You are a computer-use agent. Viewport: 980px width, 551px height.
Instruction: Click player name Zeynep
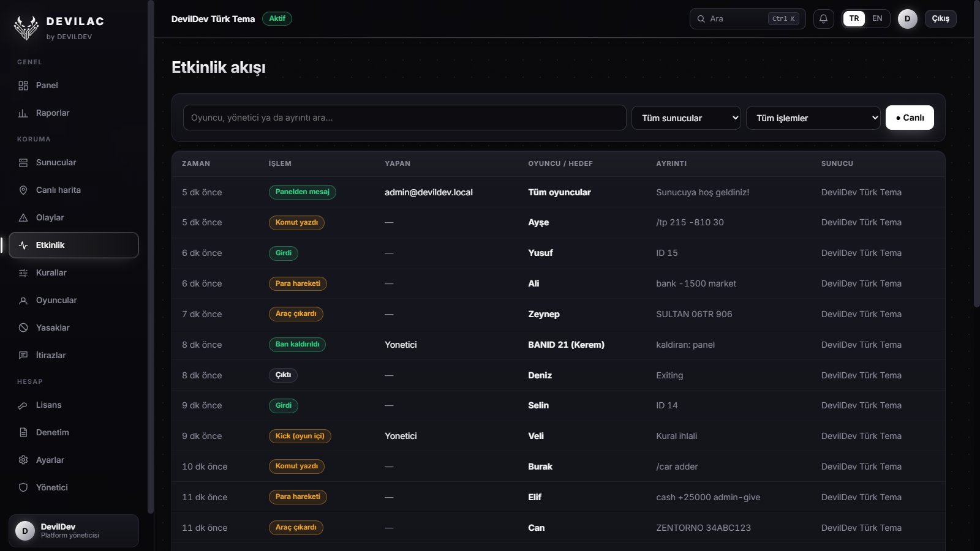(544, 314)
